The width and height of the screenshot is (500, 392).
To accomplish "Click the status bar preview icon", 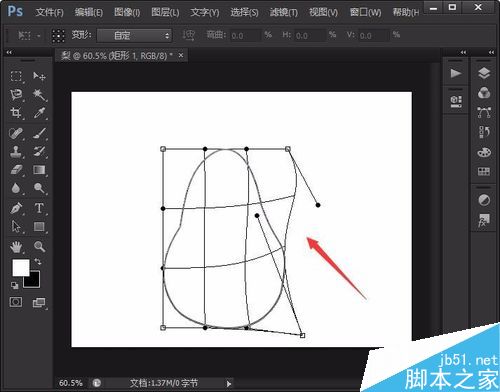I will tap(97, 383).
